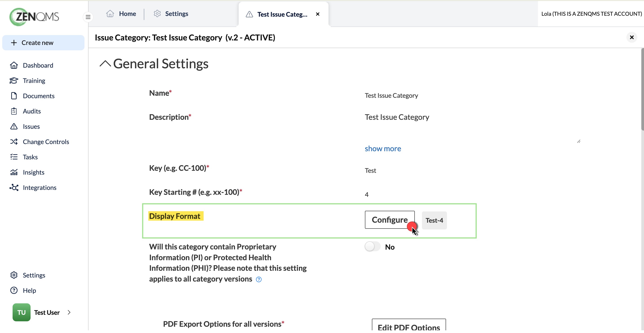Click the show more link

383,149
